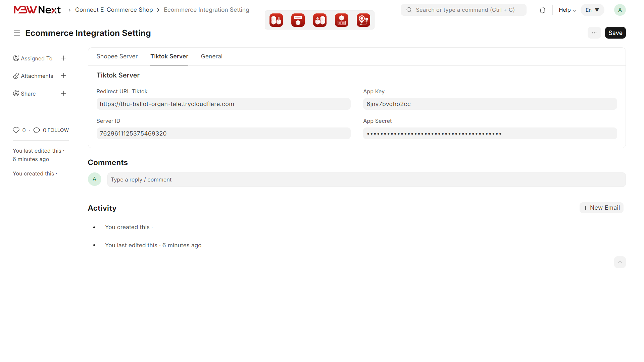This screenshot has height=362, width=644.
Task: Open the notifications bell
Action: (x=543, y=10)
